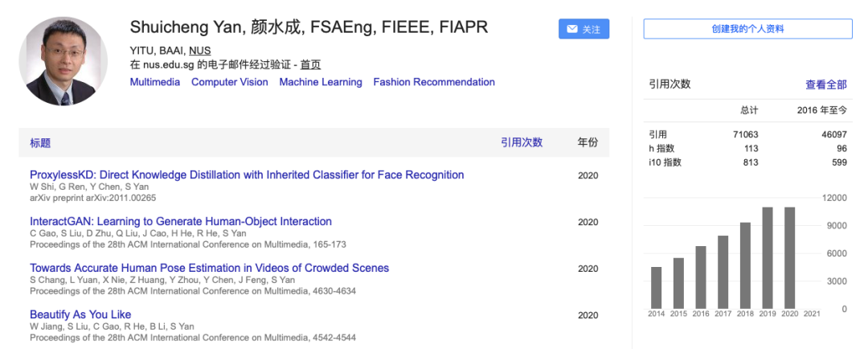Click the 2020 citation bar in chart

[790, 257]
